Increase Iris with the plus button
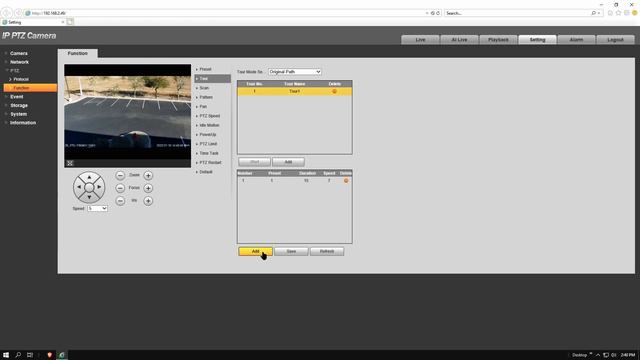Viewport: 640px width, 360px height. pos(148,201)
